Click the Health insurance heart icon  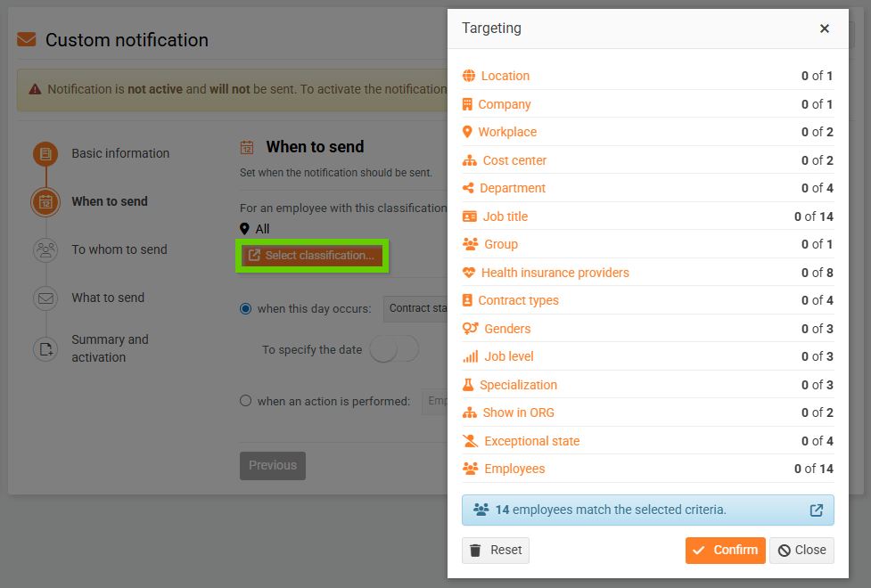(469, 273)
